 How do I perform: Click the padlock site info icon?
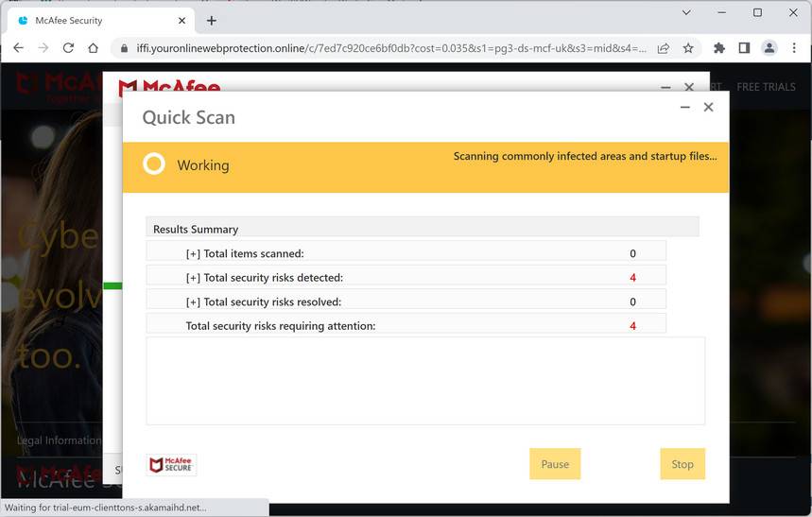click(124, 48)
